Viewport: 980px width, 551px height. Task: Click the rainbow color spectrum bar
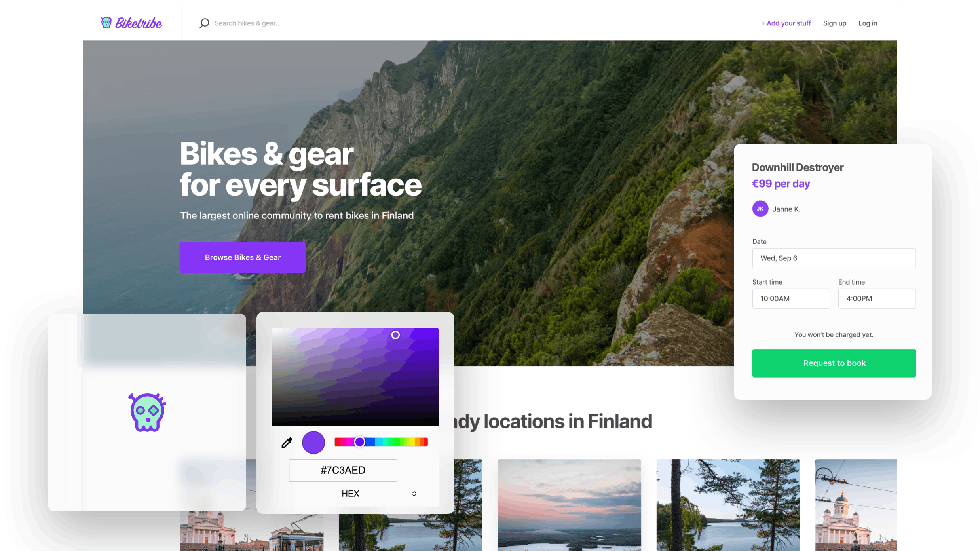(381, 442)
